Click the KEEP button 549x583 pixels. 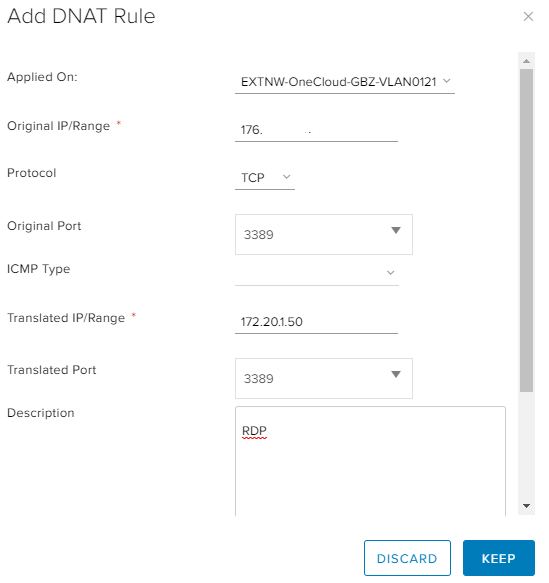pos(499,558)
